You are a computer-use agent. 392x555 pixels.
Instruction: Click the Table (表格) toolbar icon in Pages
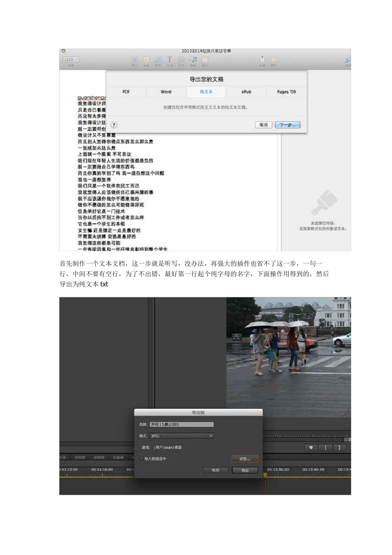point(146,60)
